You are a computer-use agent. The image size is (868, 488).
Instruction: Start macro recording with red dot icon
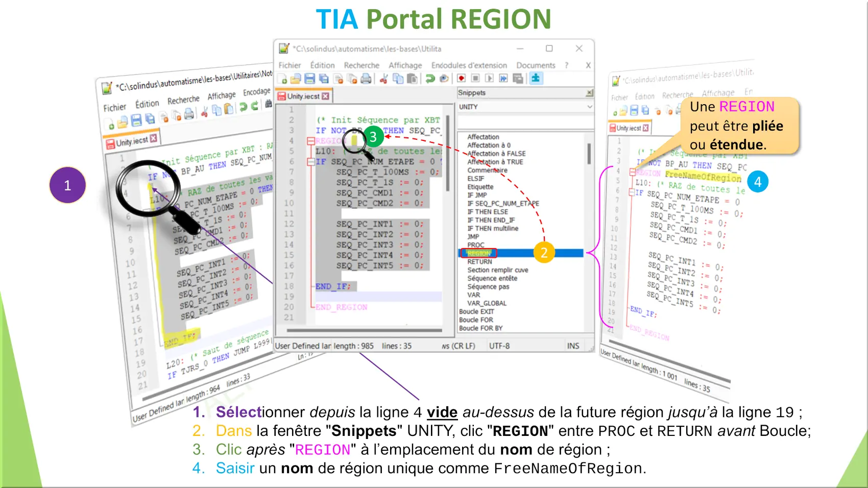click(x=462, y=78)
